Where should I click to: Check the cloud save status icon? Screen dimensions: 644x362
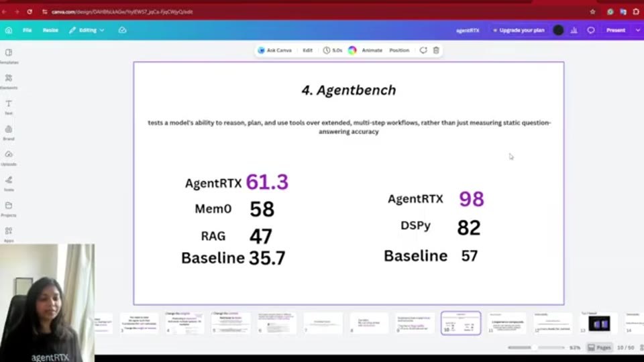[x=122, y=30]
